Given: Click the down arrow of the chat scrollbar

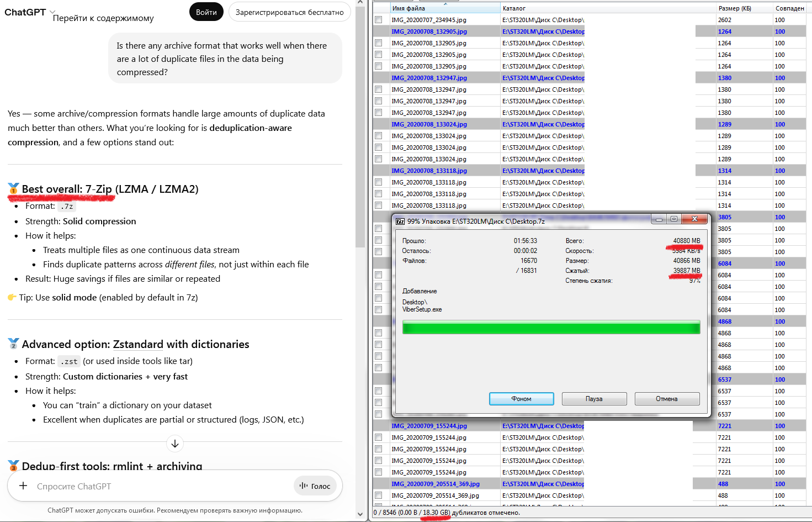Looking at the screenshot, I should [360, 514].
